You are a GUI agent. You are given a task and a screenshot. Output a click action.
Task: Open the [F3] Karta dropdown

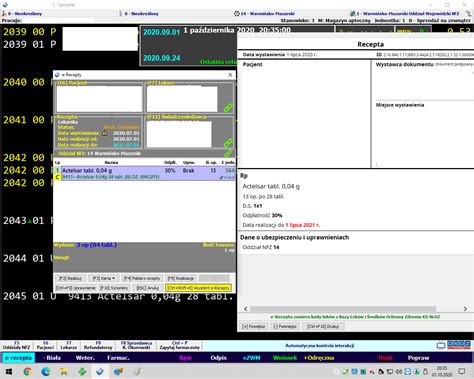tap(104, 278)
